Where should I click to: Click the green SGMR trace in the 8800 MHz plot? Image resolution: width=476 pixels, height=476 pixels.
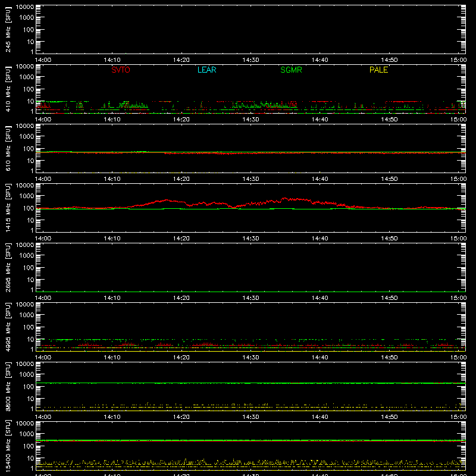coord(250,383)
